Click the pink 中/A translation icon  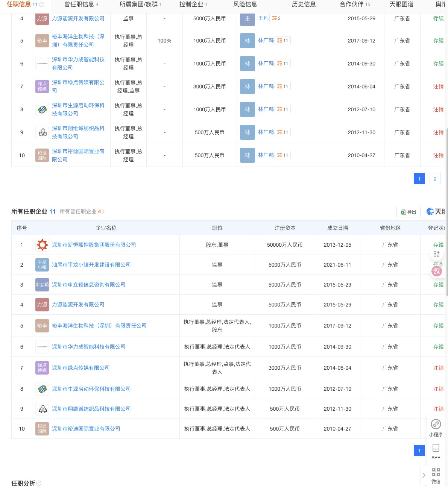click(x=436, y=271)
